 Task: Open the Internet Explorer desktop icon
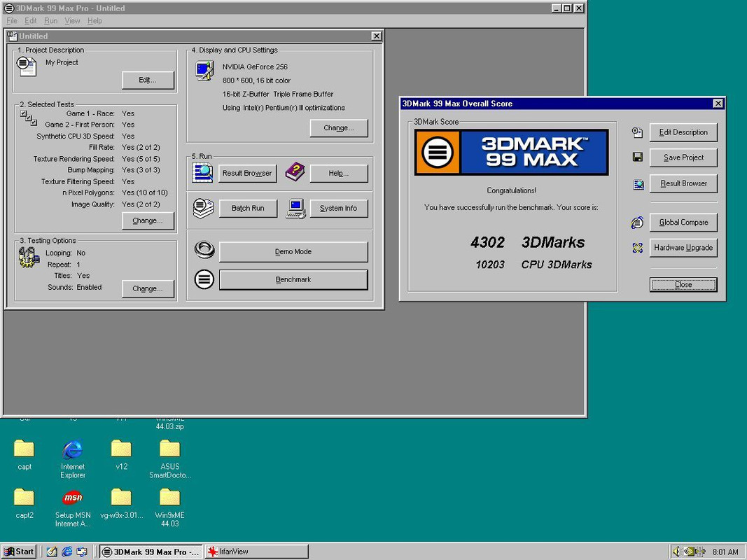tap(72, 458)
